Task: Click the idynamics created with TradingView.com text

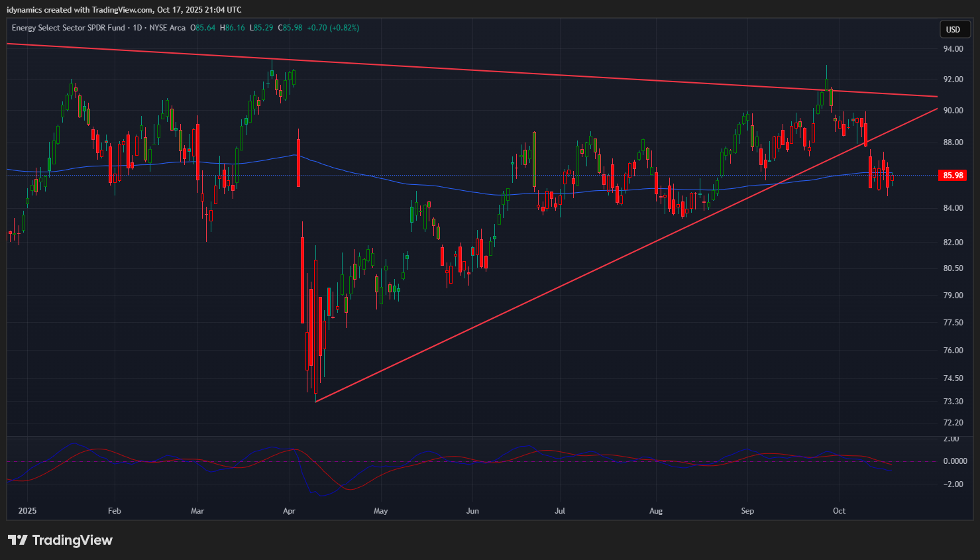Action: coord(124,10)
